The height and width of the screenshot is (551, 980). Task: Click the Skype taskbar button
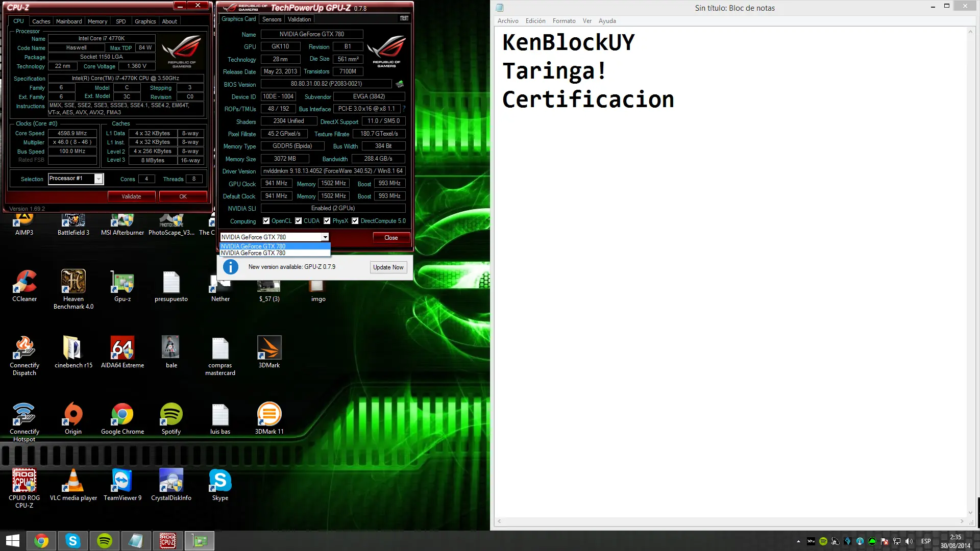(x=73, y=541)
